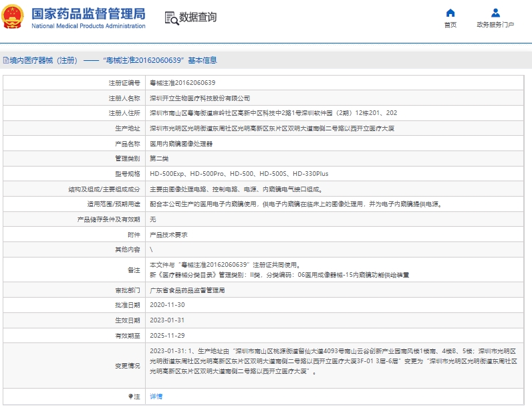Select remark line 本文件与…注册证共同使用
Image resolution: width=532 pixels, height=408 pixels.
coord(225,265)
